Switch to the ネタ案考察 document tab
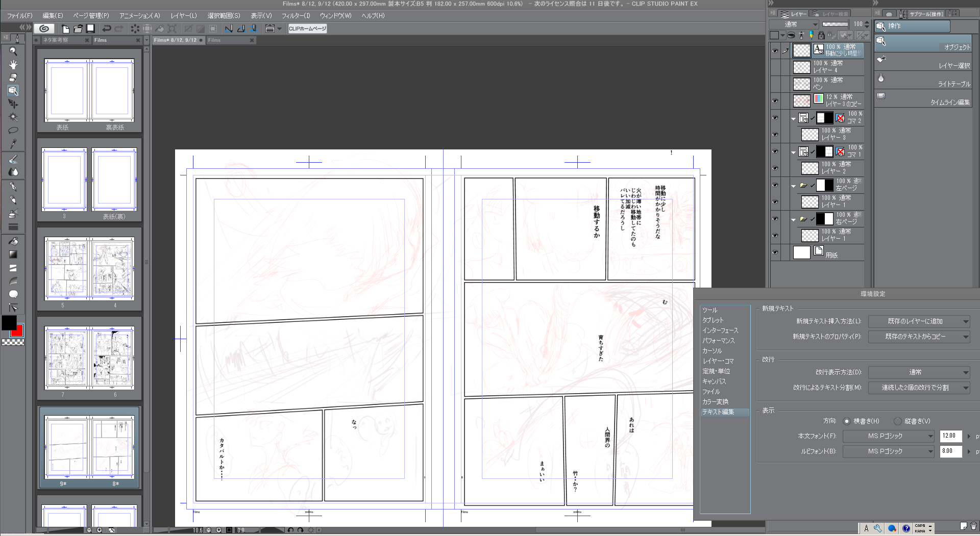 tap(56, 40)
